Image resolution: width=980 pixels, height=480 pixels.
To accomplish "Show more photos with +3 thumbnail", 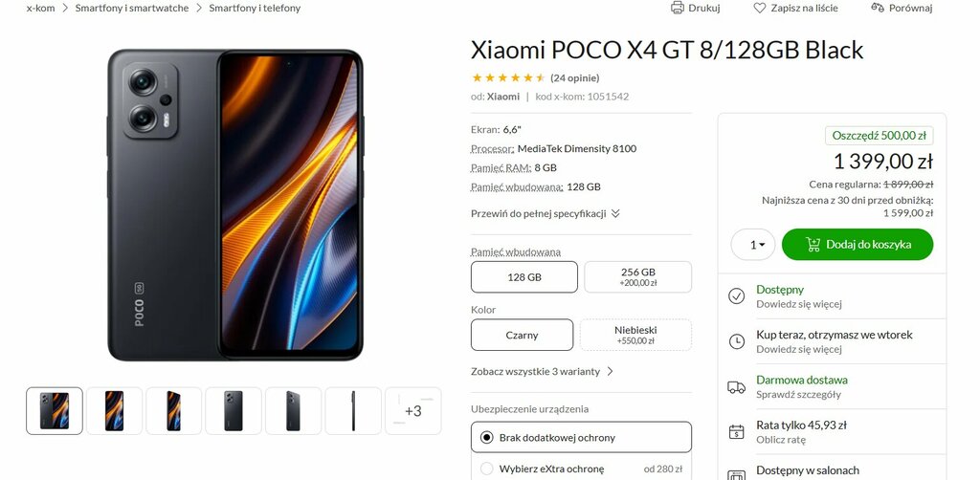I will 413,411.
